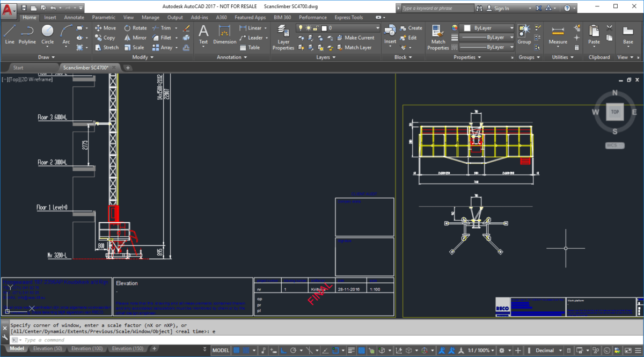Screen dimensions: 644x357
Task: Click the Create block button
Action: pyautogui.click(x=411, y=28)
